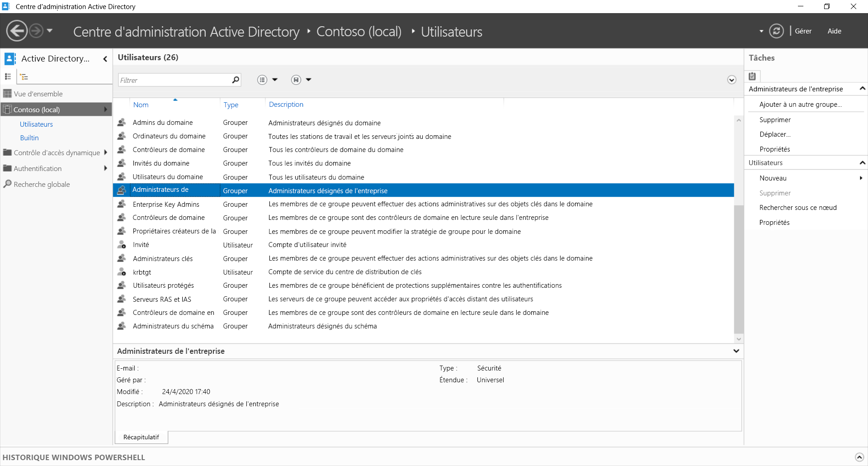Viewport: 868px width, 466px height.
Task: Select the Administrateurs du schéma row name
Action: click(x=173, y=326)
